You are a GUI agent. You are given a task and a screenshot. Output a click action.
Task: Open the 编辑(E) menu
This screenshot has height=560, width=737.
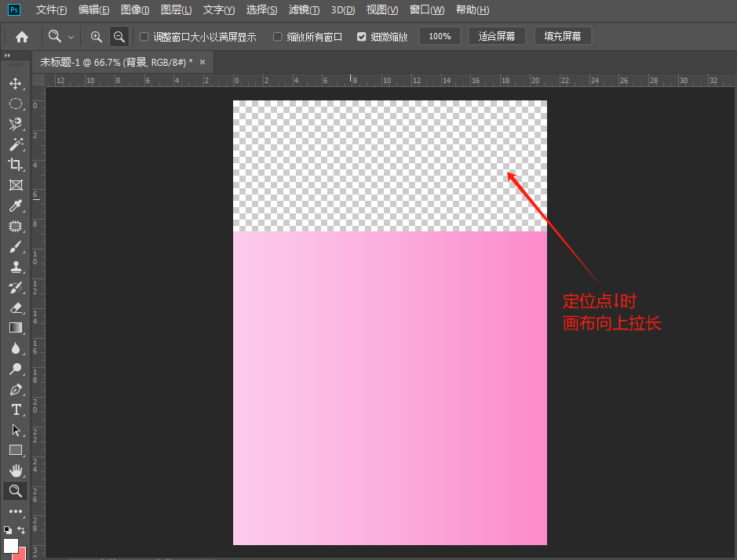tap(93, 10)
